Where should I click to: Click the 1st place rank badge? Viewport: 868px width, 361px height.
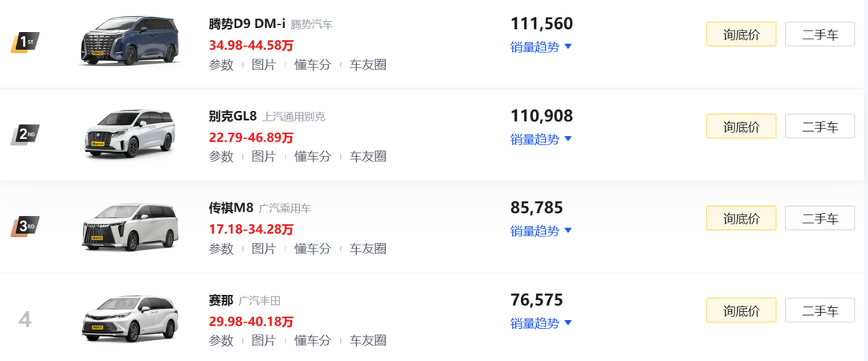click(x=25, y=43)
